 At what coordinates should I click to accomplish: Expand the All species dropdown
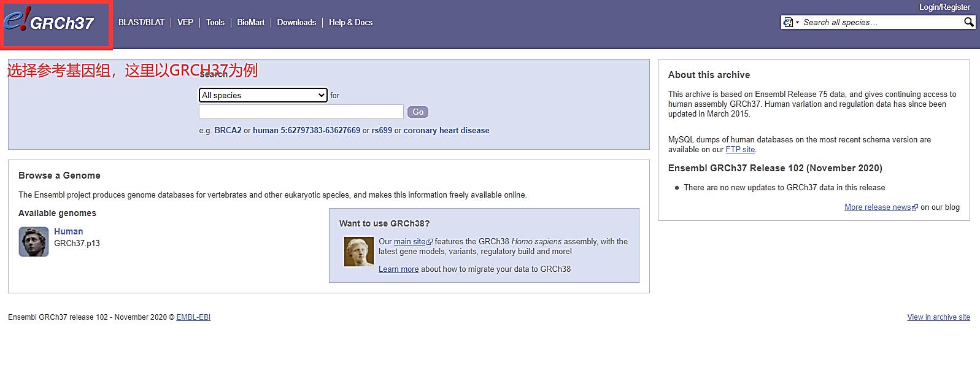coord(263,95)
